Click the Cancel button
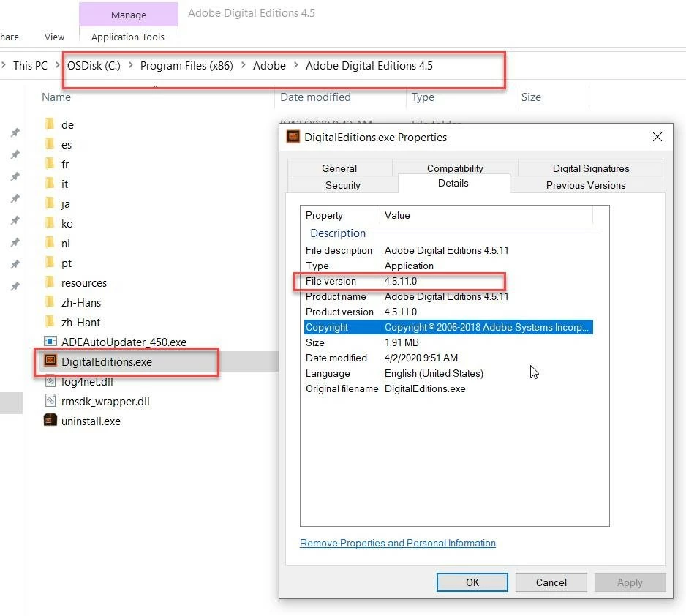Screen dimensions: 686x616 point(551,582)
